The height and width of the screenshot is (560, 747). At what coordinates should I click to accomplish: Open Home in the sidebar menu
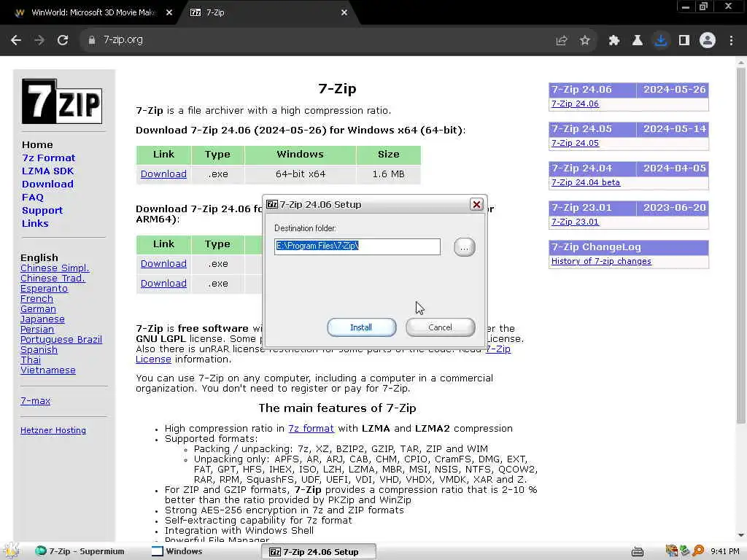[37, 145]
